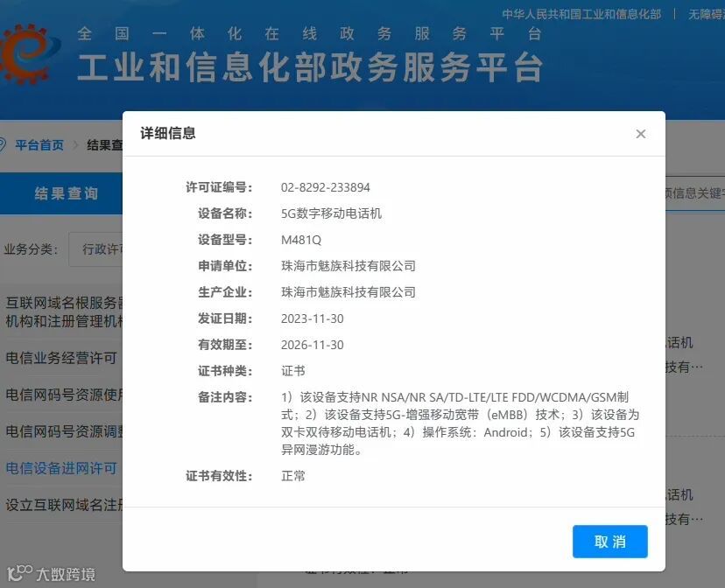Click the 结果查 breadcrumb item
Image resolution: width=725 pixels, height=588 pixels.
pyautogui.click(x=105, y=145)
